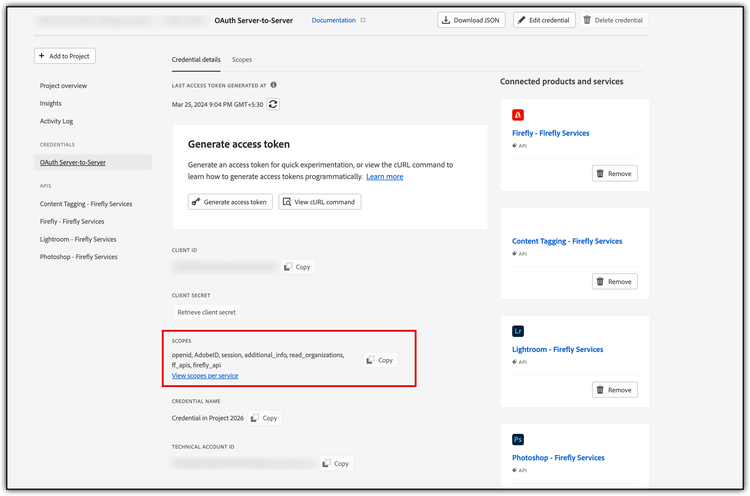750x496 pixels.
Task: Click Add to Project button
Action: 65,56
